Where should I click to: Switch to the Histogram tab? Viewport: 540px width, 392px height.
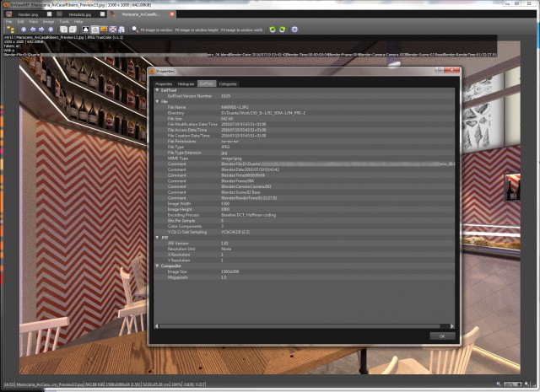point(186,83)
